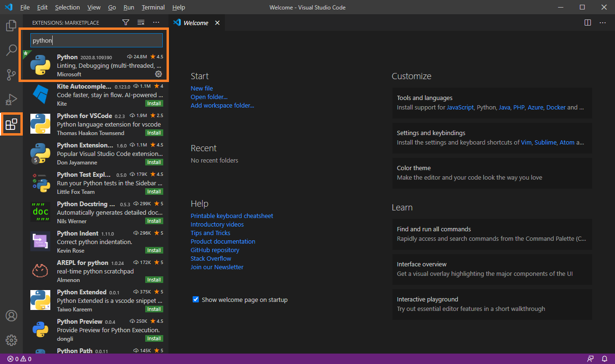Open the Interface overview card
The height and width of the screenshot is (364, 615).
492,269
